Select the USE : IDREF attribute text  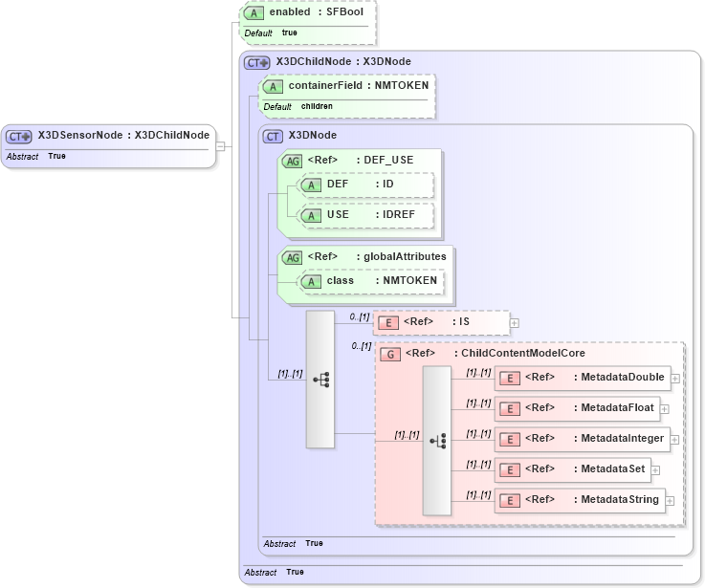point(371,214)
